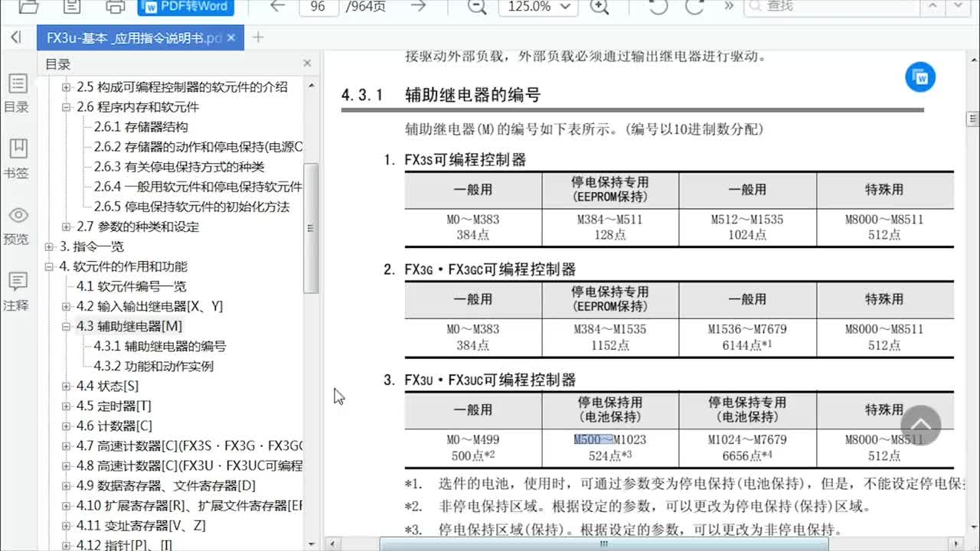Click the PDF转Word button
Viewport: 980px width, 551px height.
(185, 7)
